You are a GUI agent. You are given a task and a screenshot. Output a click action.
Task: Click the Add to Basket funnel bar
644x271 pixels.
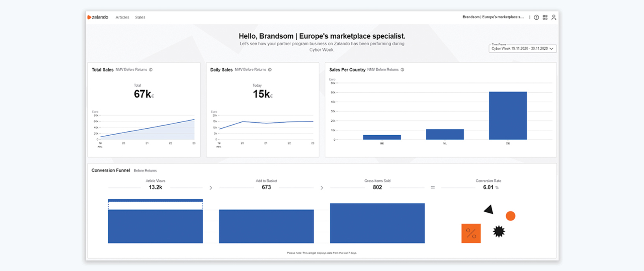[266, 226]
